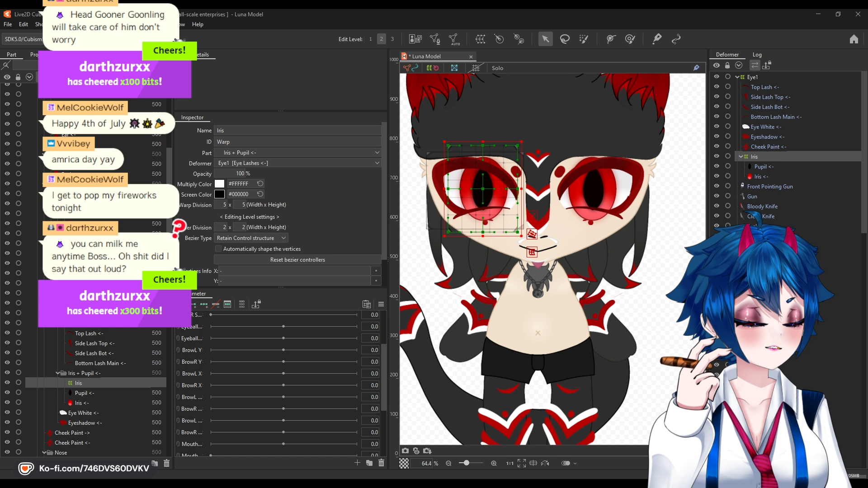Hide the Front Pointing Gun deformer
The width and height of the screenshot is (868, 488).
717,186
